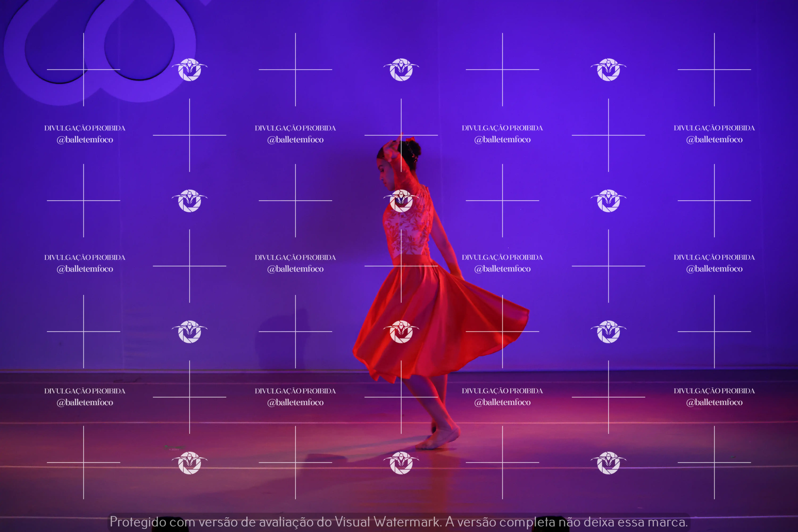Click the thin cross mark overlapping the loop emblem
This screenshot has width=798, height=532.
pos(84,70)
